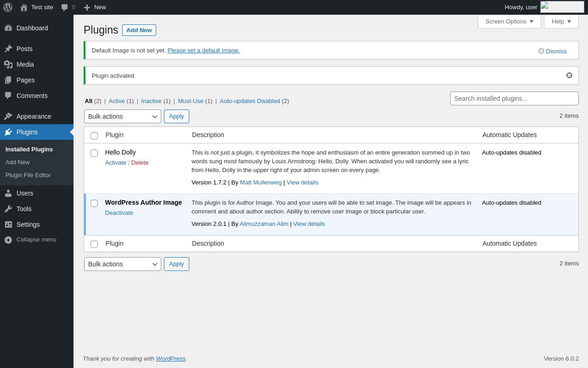Click Test site name in admin bar
The image size is (588, 368).
[x=42, y=7]
